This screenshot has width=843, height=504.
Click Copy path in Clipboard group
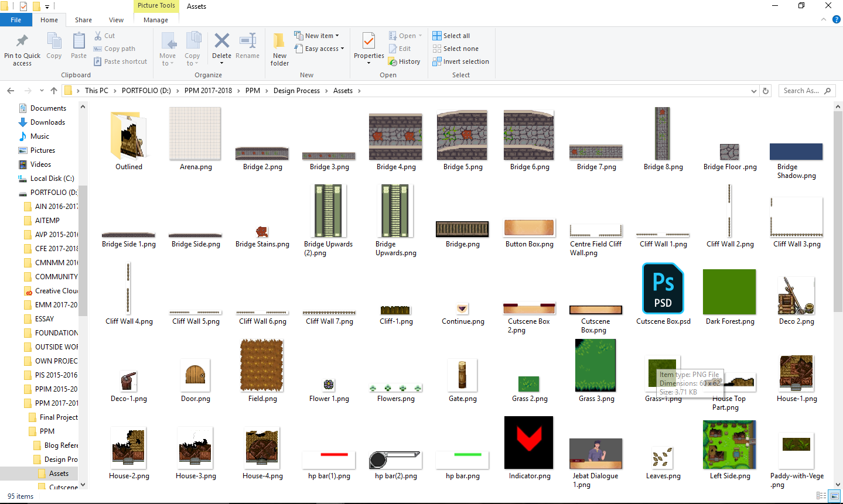pos(115,49)
